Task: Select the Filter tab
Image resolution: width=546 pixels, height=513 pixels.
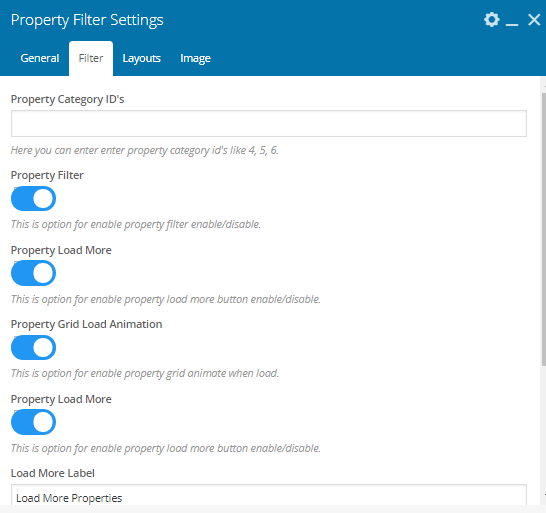Action: coord(91,58)
